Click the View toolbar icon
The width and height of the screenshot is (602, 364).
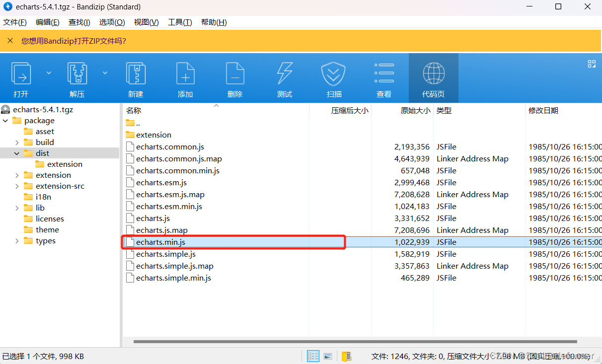tap(384, 73)
